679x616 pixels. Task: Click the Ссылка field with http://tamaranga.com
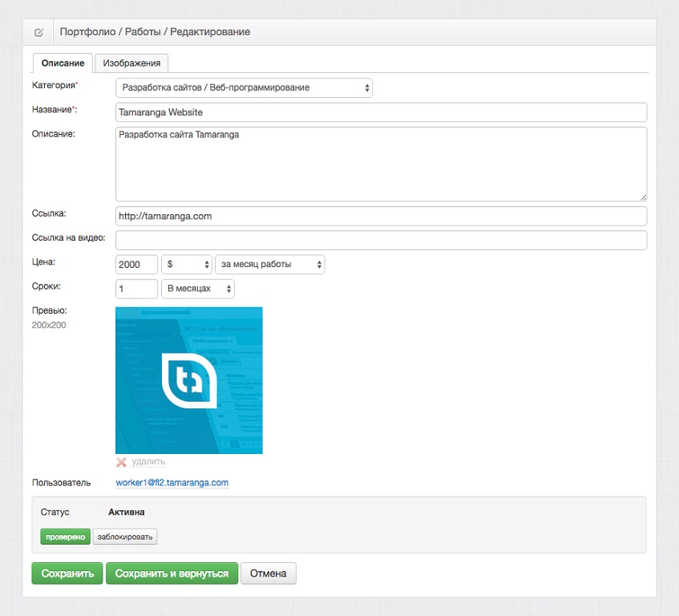(381, 217)
